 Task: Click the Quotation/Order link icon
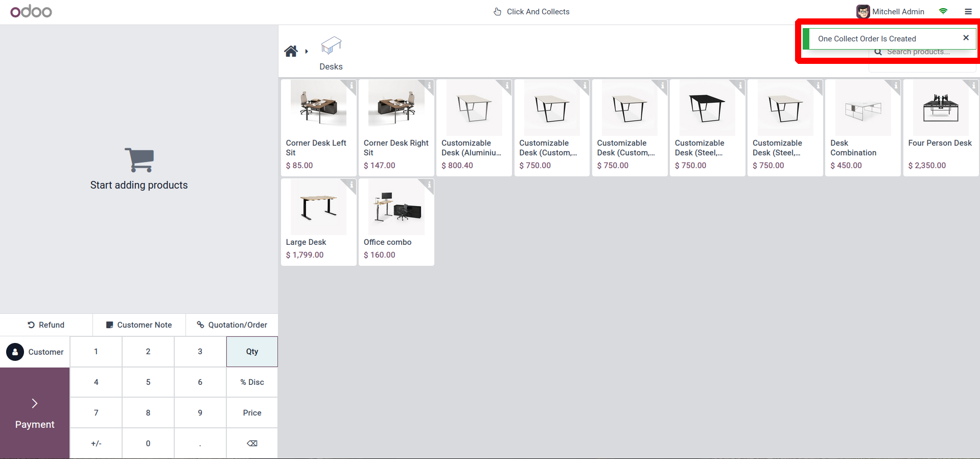201,325
